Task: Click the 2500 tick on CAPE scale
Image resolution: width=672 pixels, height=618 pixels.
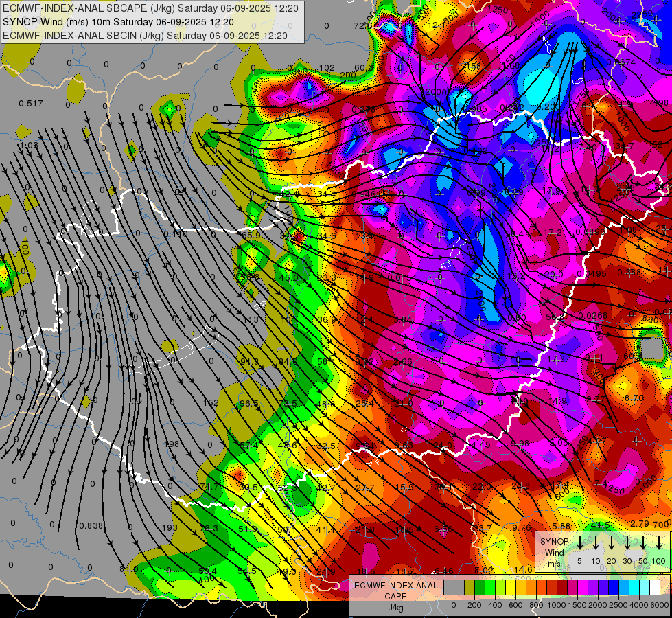Action: click(618, 605)
